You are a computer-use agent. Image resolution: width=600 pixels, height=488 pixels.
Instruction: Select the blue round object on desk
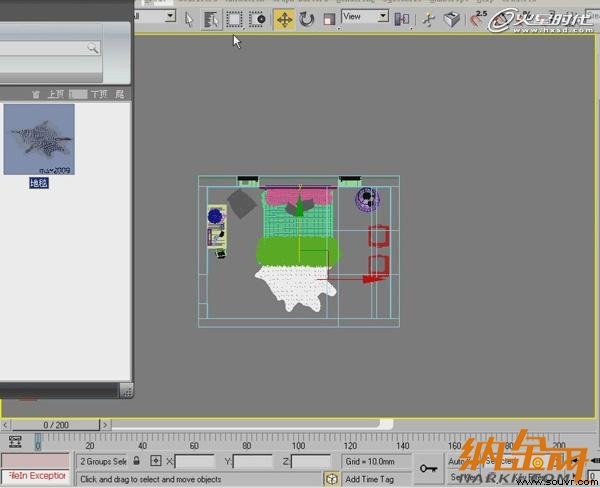pyautogui.click(x=215, y=216)
